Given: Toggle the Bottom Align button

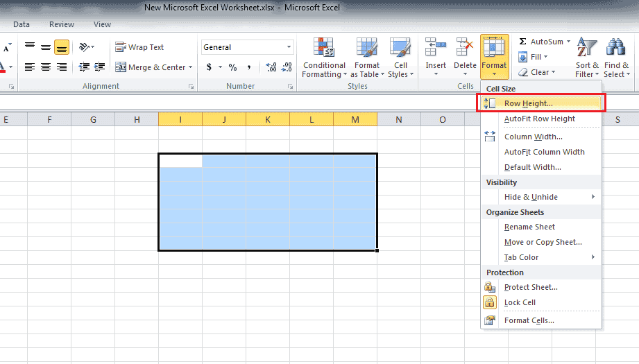Looking at the screenshot, I should coord(62,47).
